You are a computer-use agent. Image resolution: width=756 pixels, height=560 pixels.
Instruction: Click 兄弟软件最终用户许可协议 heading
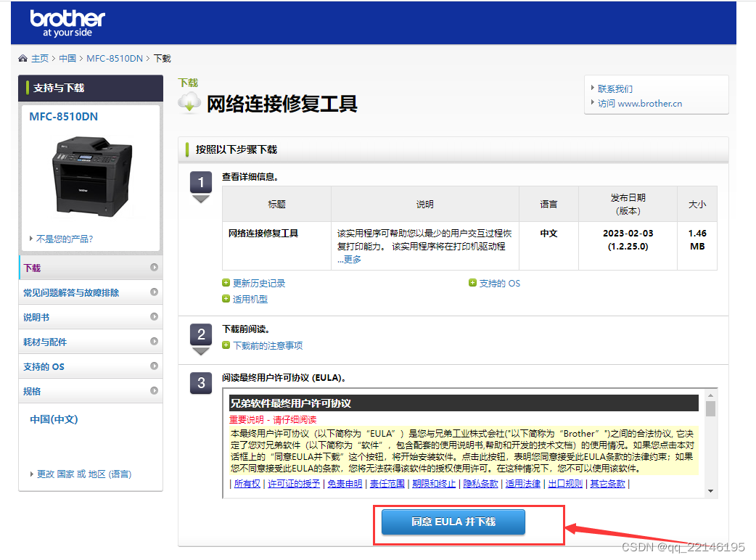(291, 403)
